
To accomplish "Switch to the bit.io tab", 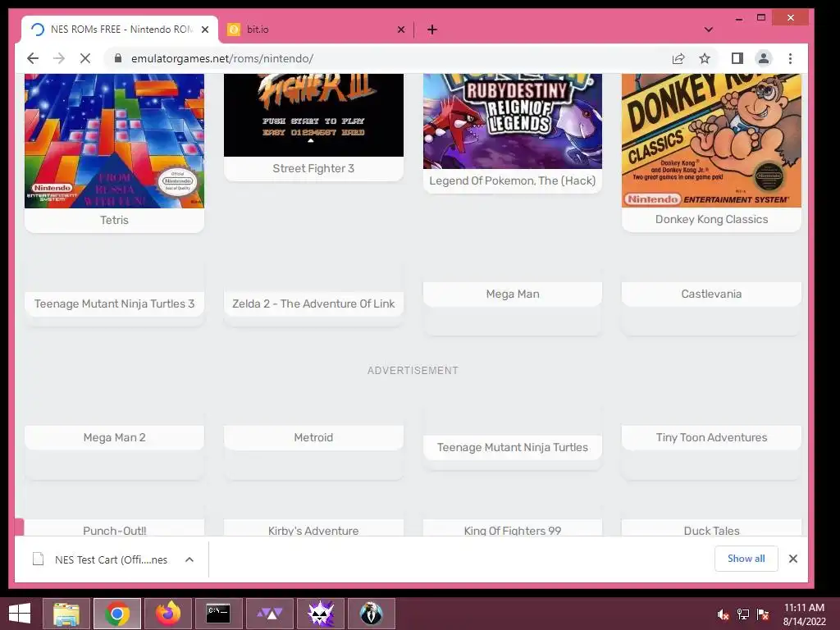I will pos(316,30).
